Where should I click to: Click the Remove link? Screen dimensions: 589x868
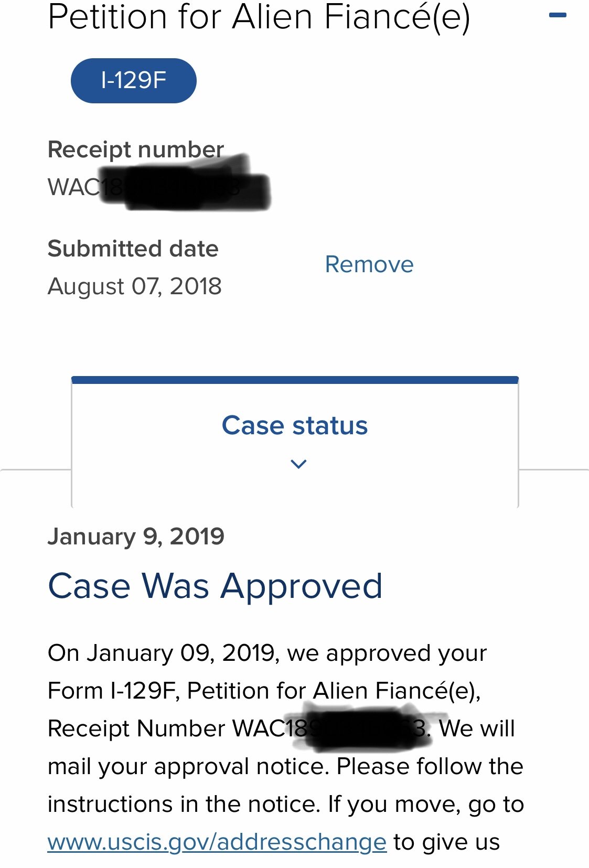[x=369, y=264]
